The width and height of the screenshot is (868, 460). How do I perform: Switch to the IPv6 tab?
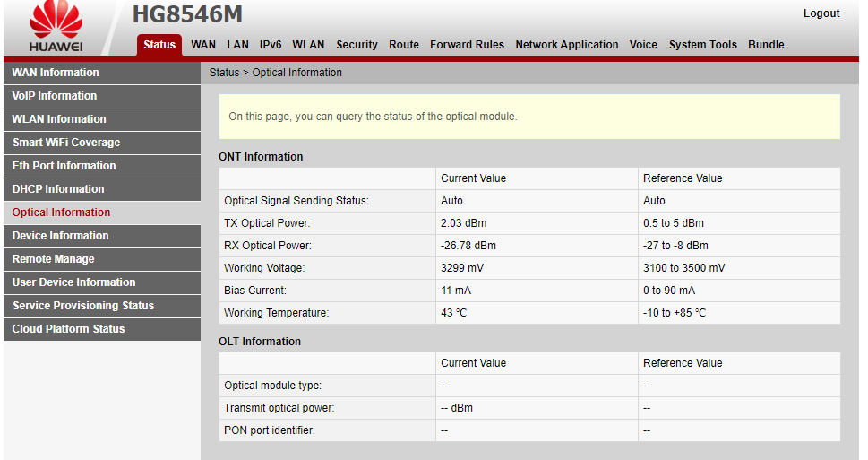click(x=271, y=45)
